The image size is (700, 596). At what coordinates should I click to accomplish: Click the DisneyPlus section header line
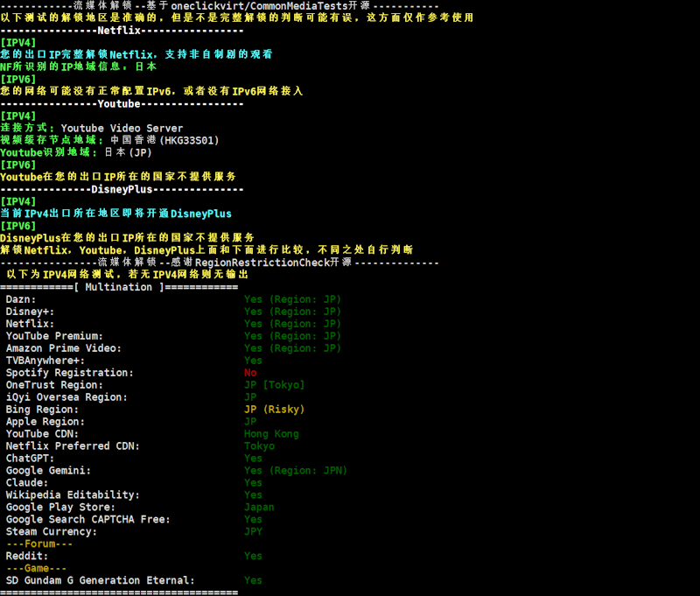(122, 189)
